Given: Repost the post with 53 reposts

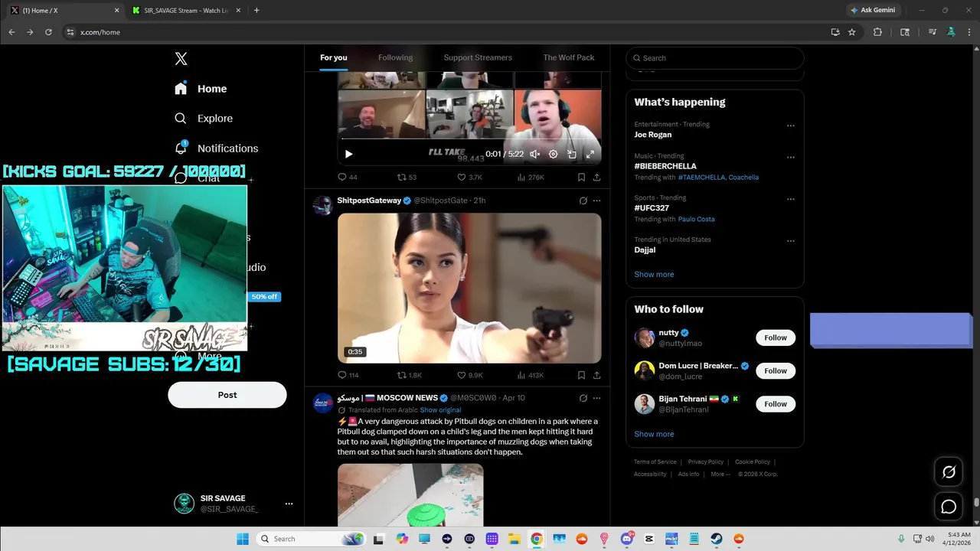Looking at the screenshot, I should pos(407,177).
